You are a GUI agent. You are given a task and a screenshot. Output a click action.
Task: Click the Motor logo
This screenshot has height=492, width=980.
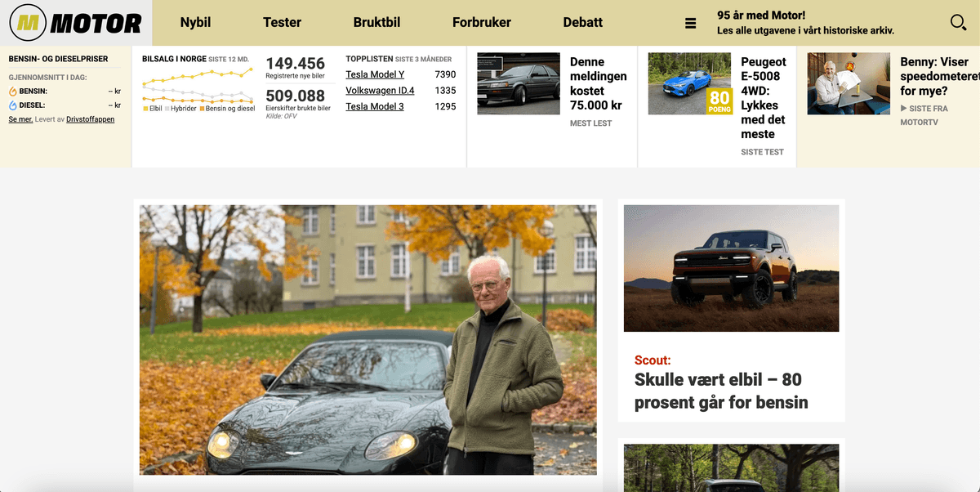coord(75,23)
